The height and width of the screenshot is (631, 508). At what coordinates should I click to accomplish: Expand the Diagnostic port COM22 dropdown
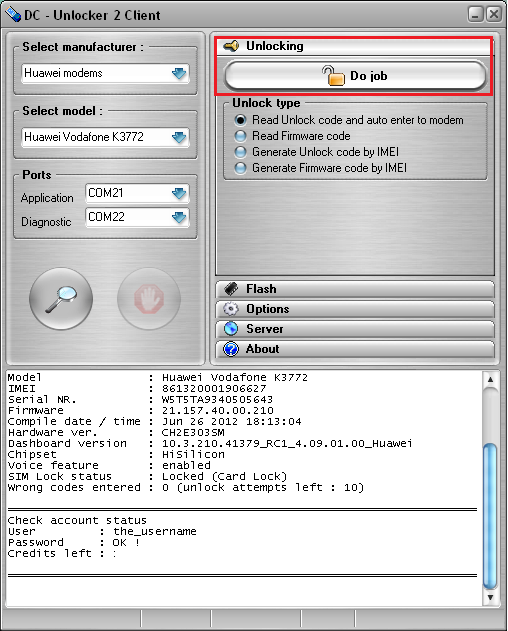click(137, 217)
